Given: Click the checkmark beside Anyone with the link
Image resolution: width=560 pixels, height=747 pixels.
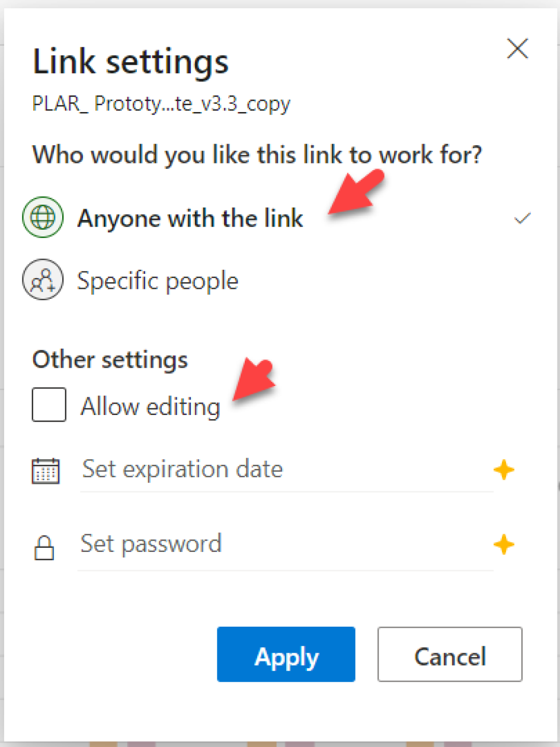Looking at the screenshot, I should pos(523,218).
